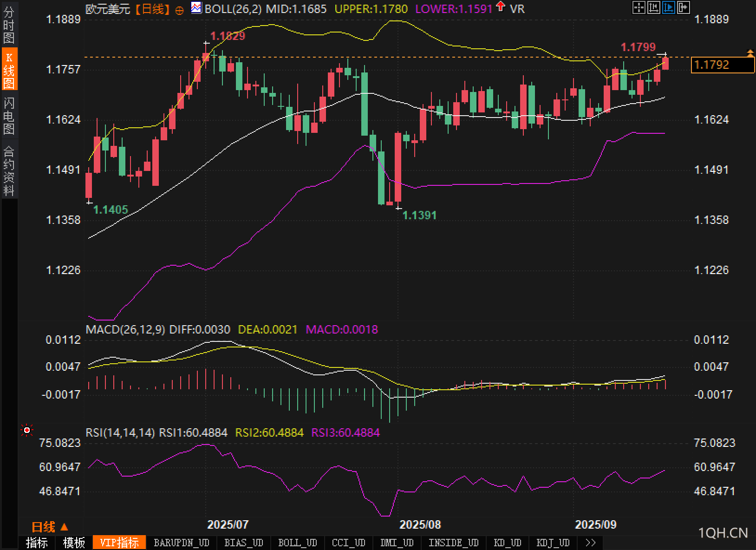Apply the BARUPDN_UD indicator

(x=182, y=543)
